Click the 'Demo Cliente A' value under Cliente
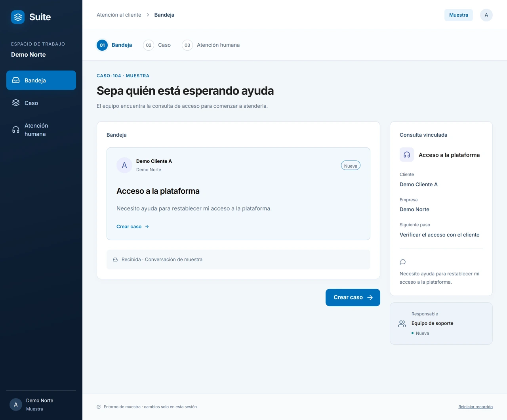Image resolution: width=507 pixels, height=420 pixels. tap(419, 184)
